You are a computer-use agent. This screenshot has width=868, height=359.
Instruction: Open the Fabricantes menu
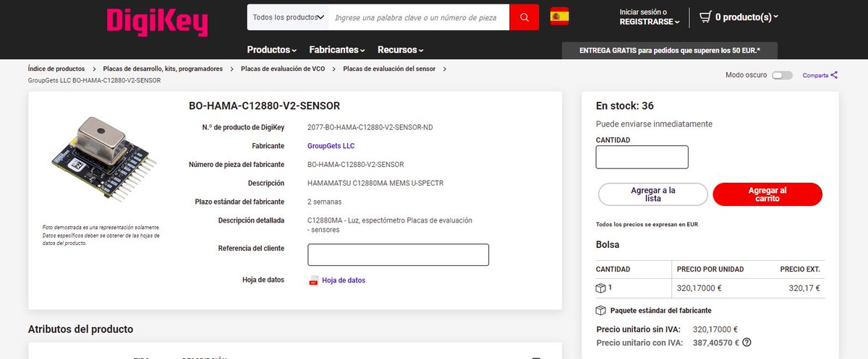coord(338,50)
